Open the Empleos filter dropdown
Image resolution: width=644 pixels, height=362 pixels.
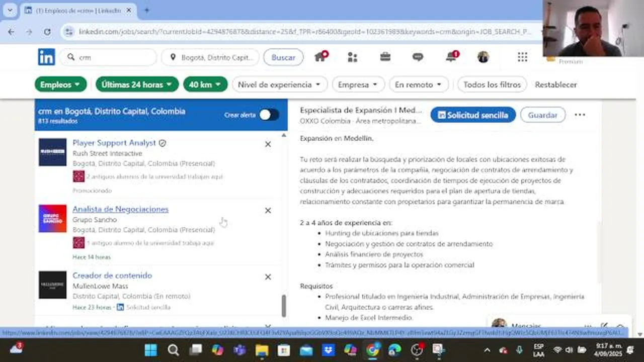[x=61, y=84]
